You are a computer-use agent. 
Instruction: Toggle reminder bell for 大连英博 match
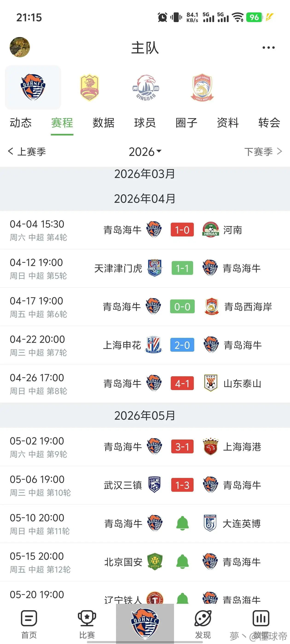coord(183,523)
